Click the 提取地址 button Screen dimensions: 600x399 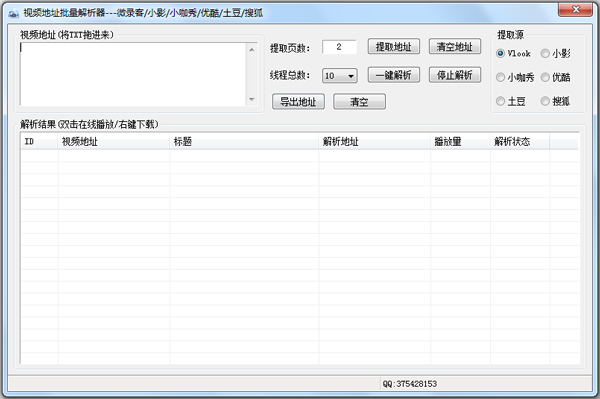394,47
